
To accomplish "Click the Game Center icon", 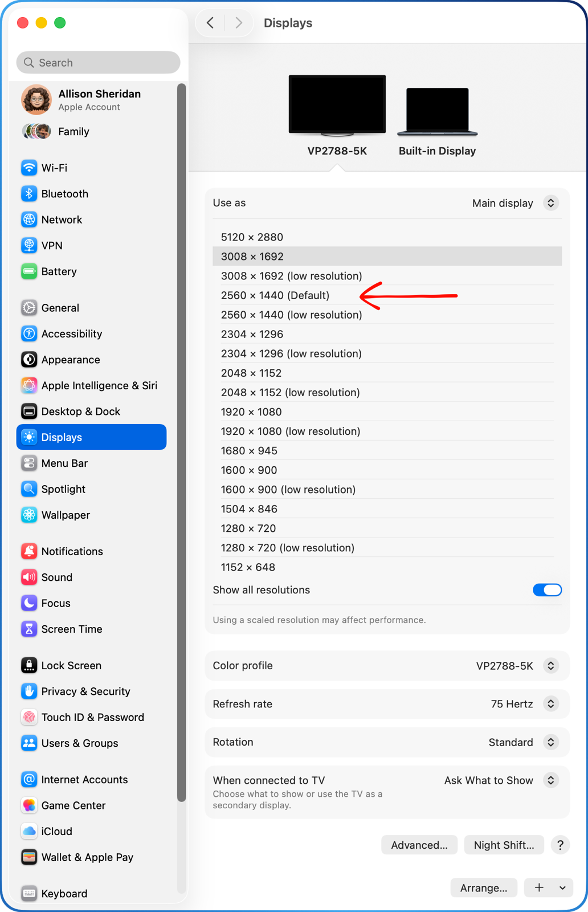I will point(29,805).
